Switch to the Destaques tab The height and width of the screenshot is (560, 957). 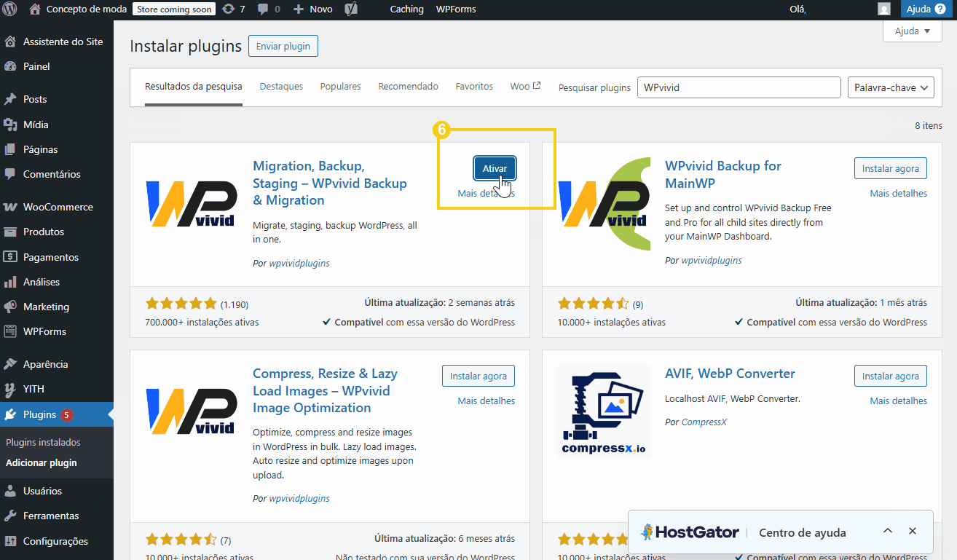[281, 87]
